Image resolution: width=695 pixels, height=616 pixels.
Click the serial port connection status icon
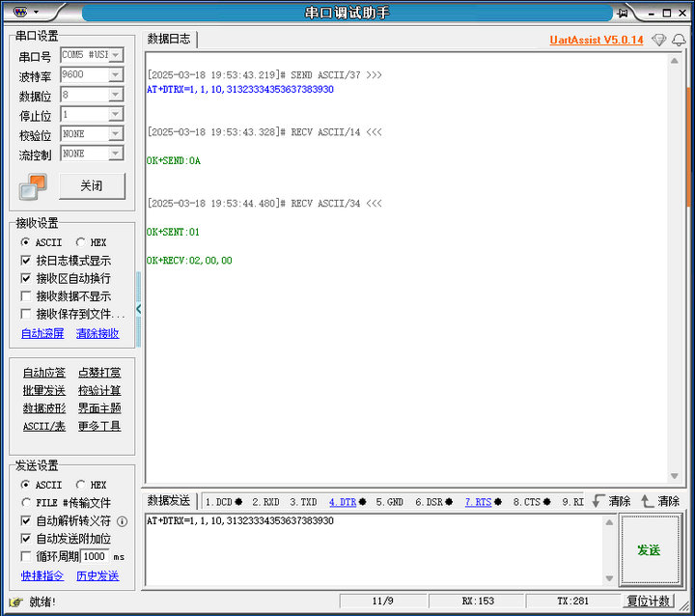pos(33,186)
